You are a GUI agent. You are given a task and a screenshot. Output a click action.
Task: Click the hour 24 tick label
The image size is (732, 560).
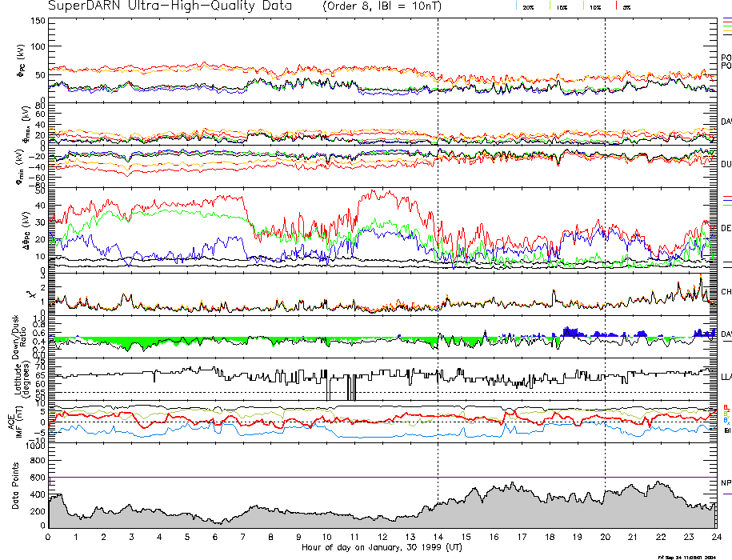click(x=715, y=538)
